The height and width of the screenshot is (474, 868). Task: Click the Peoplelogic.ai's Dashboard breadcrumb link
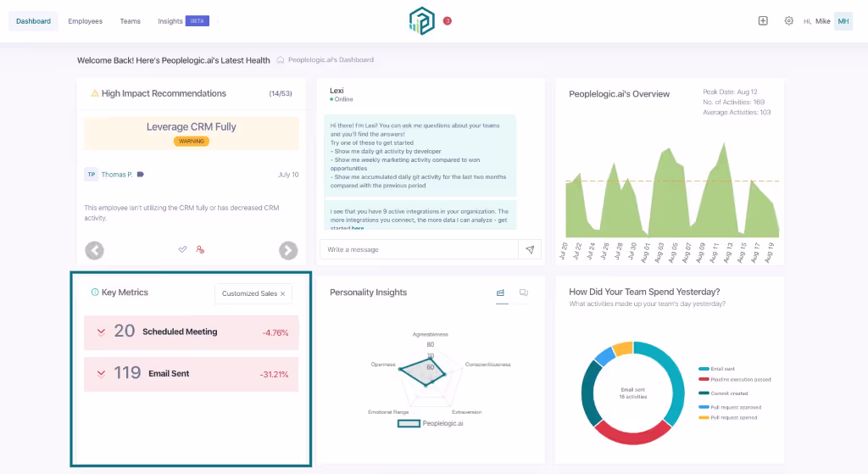(x=331, y=60)
